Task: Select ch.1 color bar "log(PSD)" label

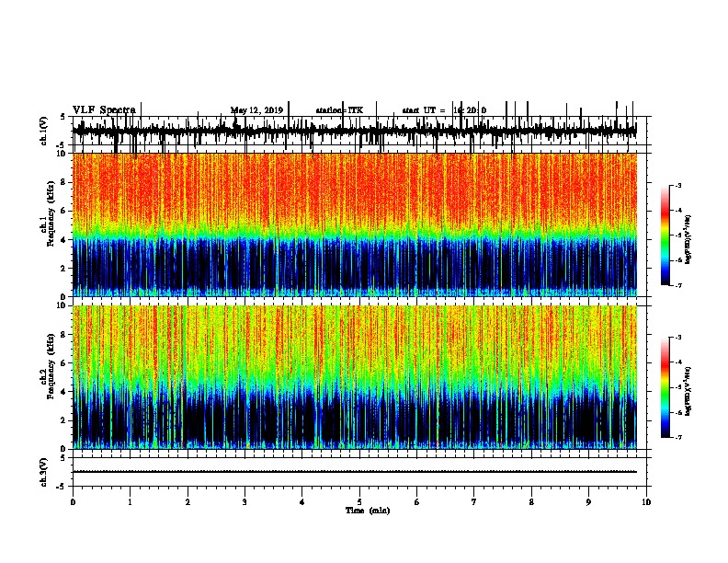Action: point(688,240)
